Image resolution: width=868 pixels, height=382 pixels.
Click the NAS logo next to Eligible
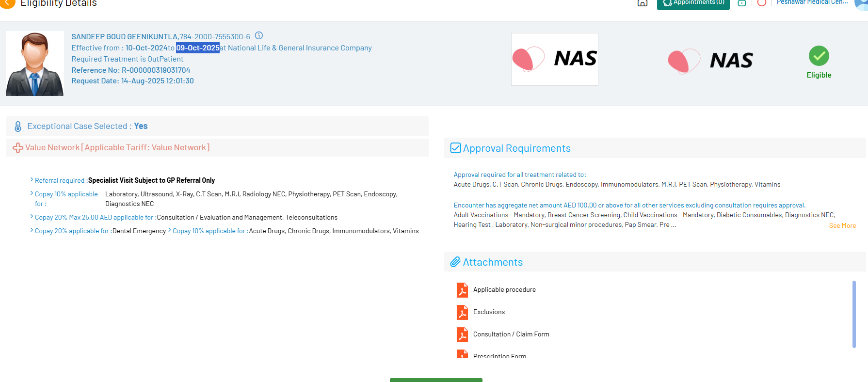(x=710, y=61)
